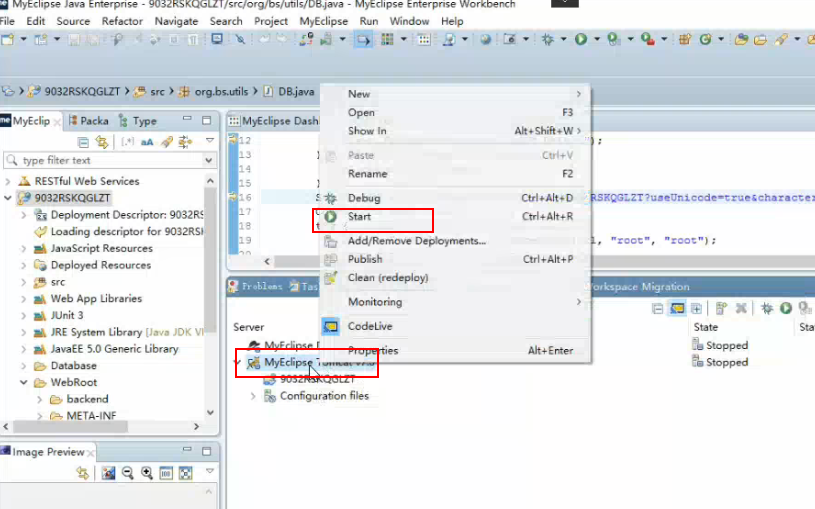Choose CodeLive in the context menu

tap(455, 327)
